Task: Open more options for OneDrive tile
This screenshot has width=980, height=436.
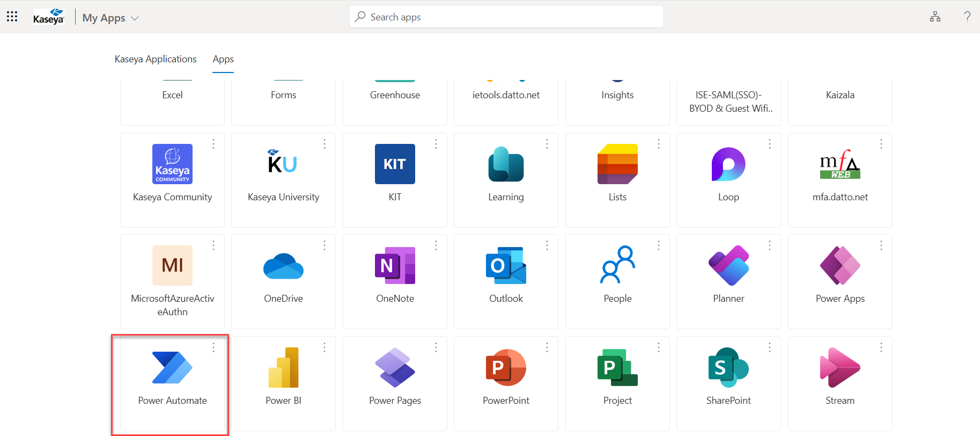Action: 325,245
